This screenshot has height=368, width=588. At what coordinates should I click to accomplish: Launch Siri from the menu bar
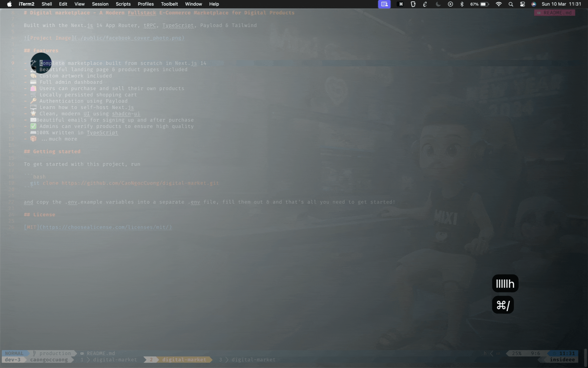[534, 4]
